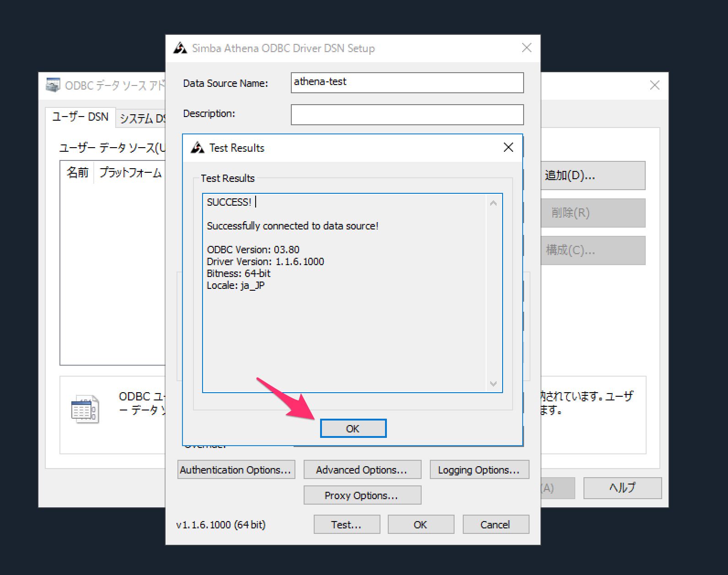
Task: Click the Data Source Name field
Action: coord(407,82)
